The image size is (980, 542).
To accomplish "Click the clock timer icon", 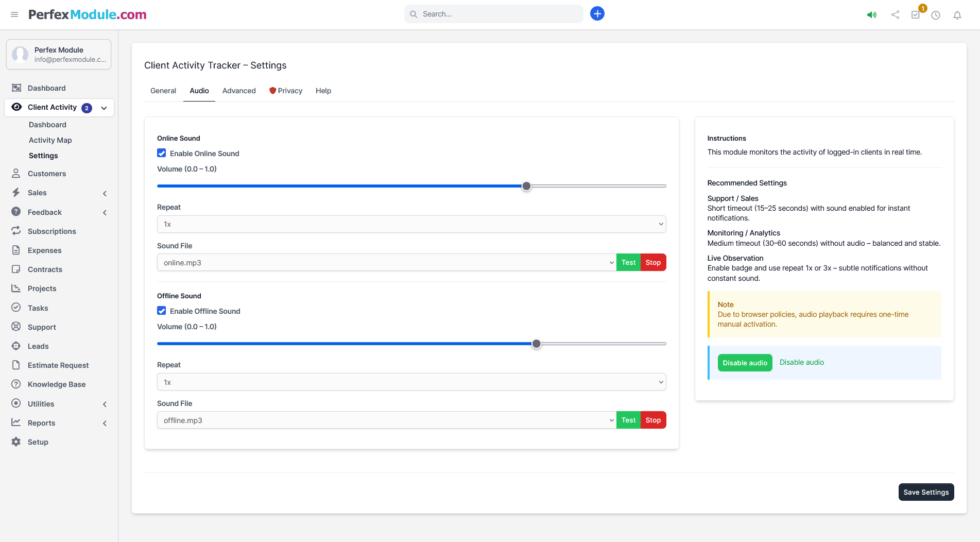I will point(936,15).
